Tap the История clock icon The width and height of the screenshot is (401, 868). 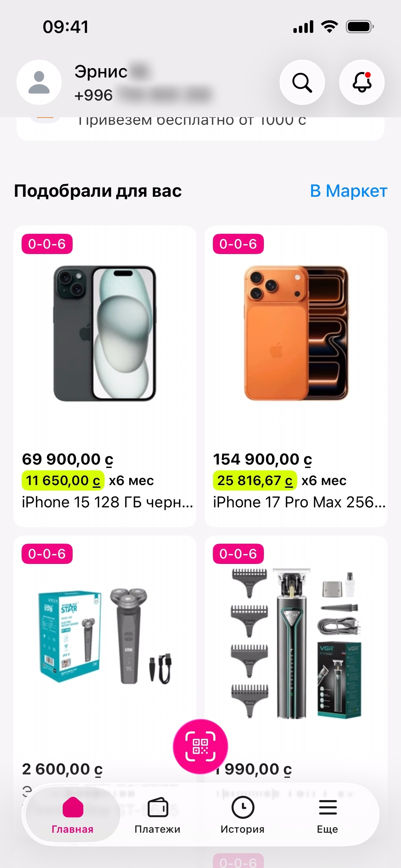[x=243, y=808]
